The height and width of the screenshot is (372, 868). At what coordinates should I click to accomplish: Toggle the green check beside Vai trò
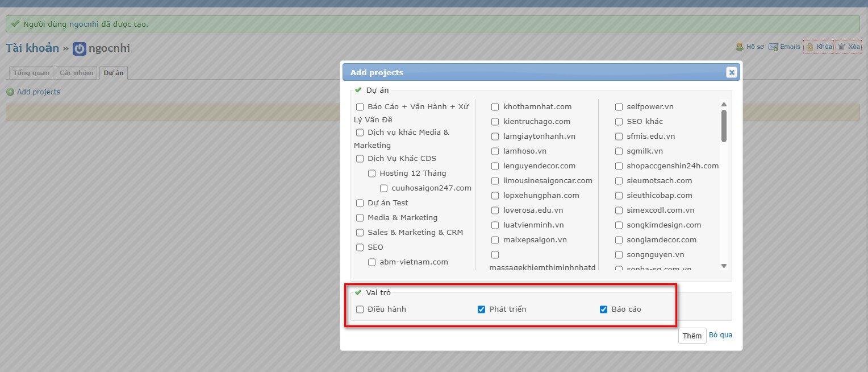point(358,292)
